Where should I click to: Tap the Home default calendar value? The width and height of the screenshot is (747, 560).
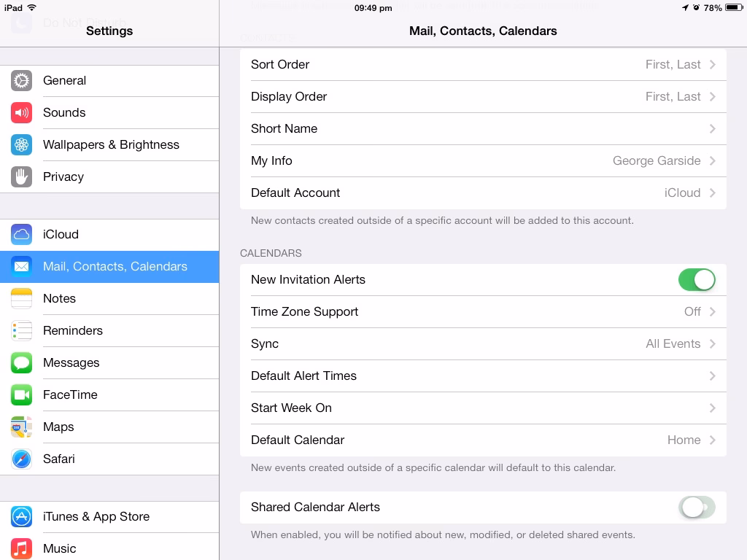684,440
